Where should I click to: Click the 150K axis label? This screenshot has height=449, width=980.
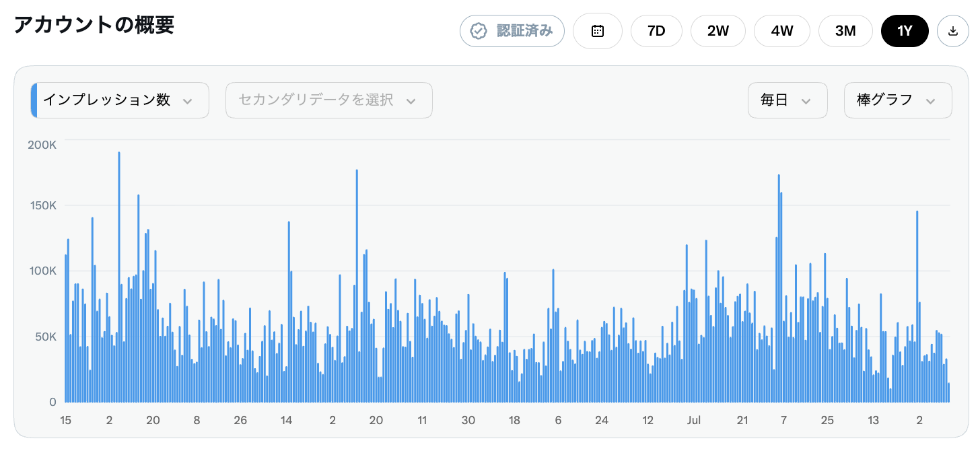[x=42, y=205]
